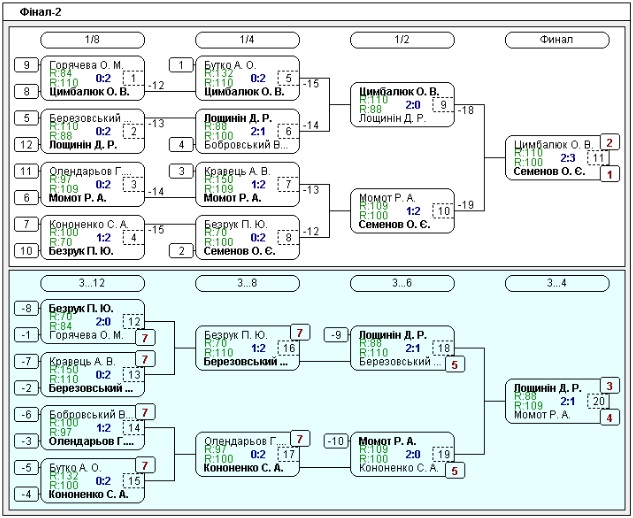
Task: Click the dashed match number 6 box
Action: point(288,131)
